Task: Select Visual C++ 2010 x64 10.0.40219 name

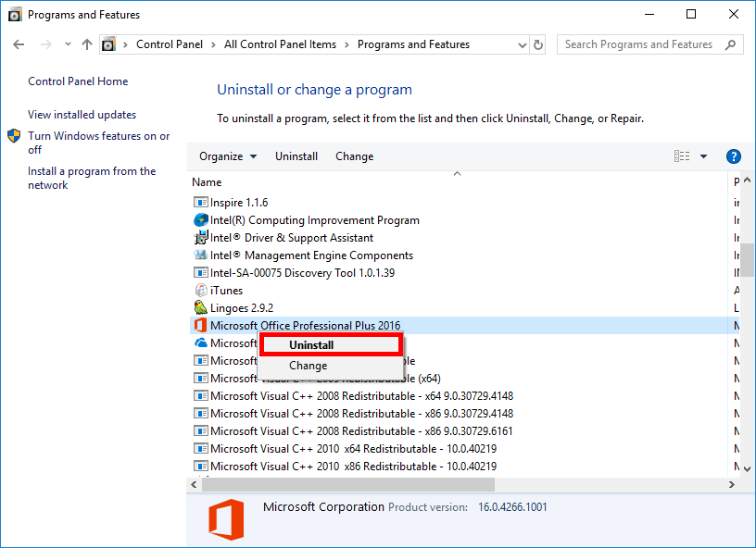Action: point(353,449)
